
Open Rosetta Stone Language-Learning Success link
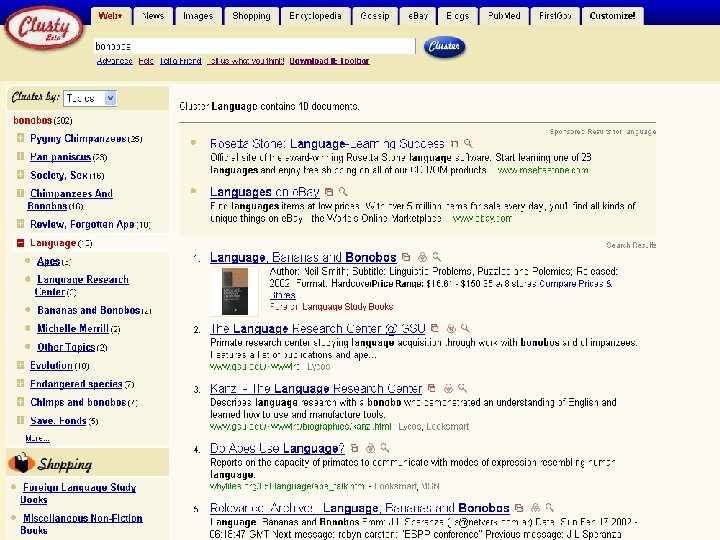pos(327,144)
